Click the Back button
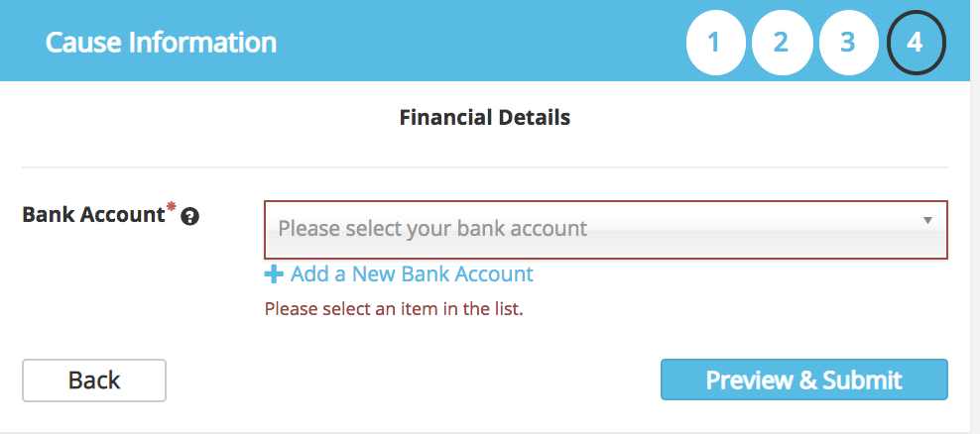Screen dimensions: 980x434 click(94, 380)
